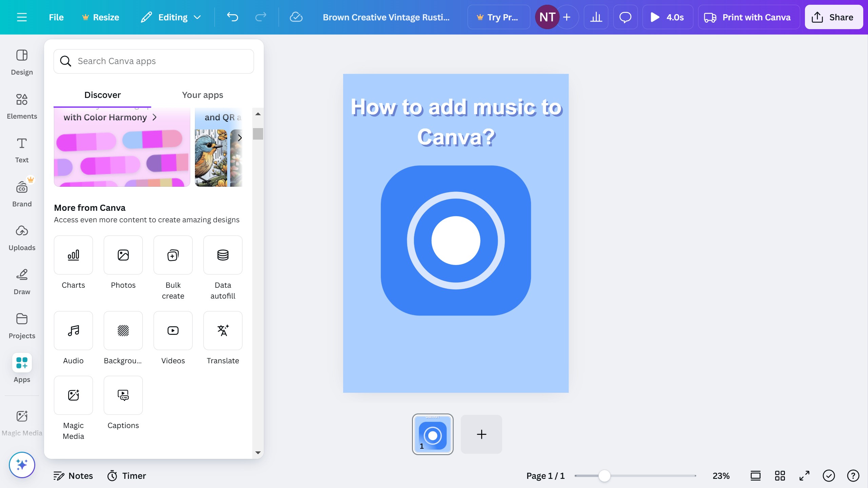Click the featured apps carousel next arrow

click(x=240, y=138)
